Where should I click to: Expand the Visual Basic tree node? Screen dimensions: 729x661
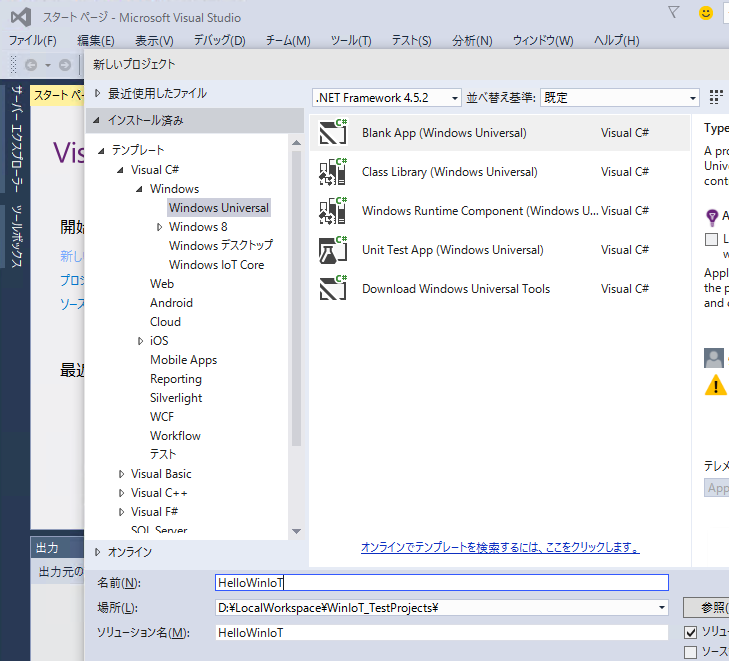[x=121, y=474]
